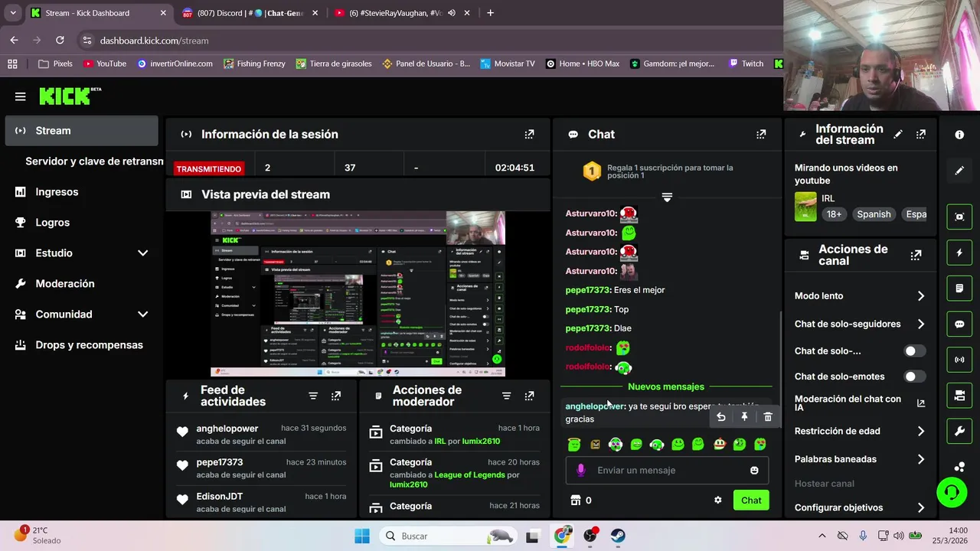Toggle the session info broadcast widget in sidebar

(x=959, y=360)
